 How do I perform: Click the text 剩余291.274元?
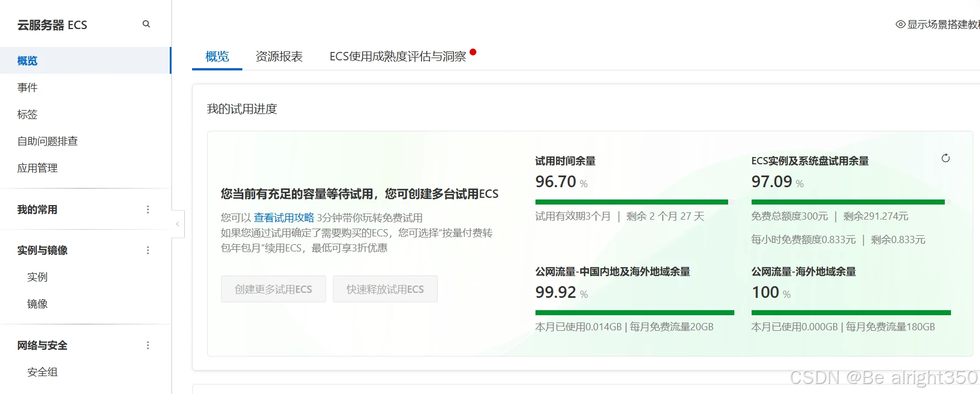point(876,216)
